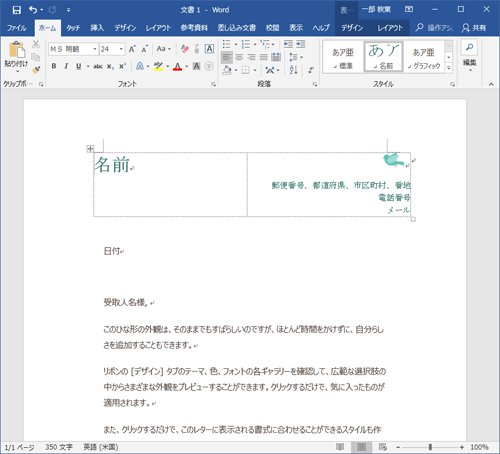Adjust the zoom slider in status bar
Image resolution: width=500 pixels, height=454 pixels.
(x=430, y=447)
